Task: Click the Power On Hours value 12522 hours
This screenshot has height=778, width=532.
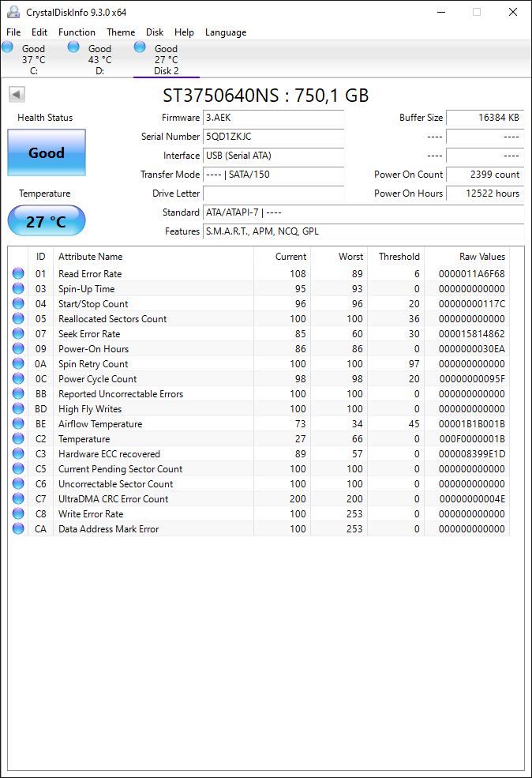Action: pyautogui.click(x=485, y=193)
